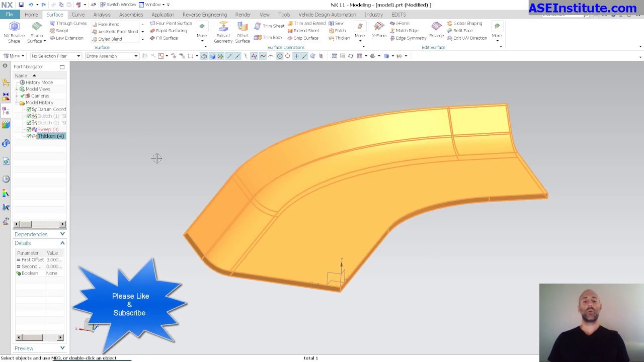Open the Analysis tab
The width and height of the screenshot is (644, 362).
point(102,15)
